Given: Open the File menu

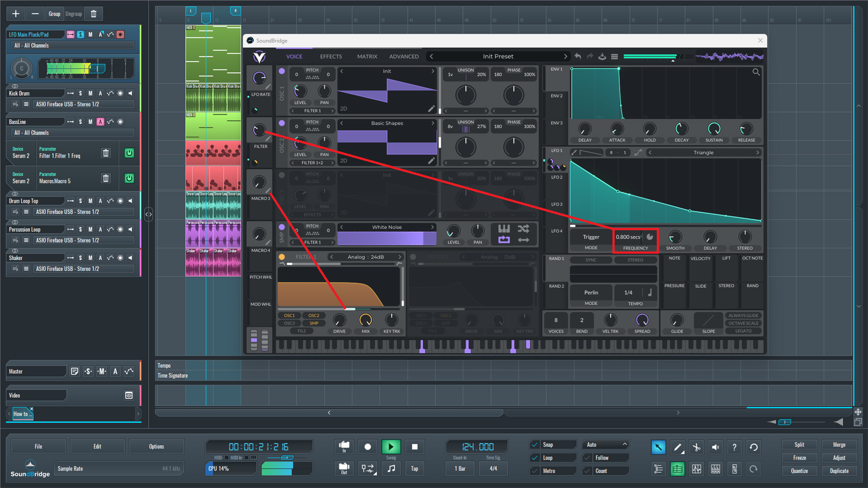Looking at the screenshot, I should [38, 446].
